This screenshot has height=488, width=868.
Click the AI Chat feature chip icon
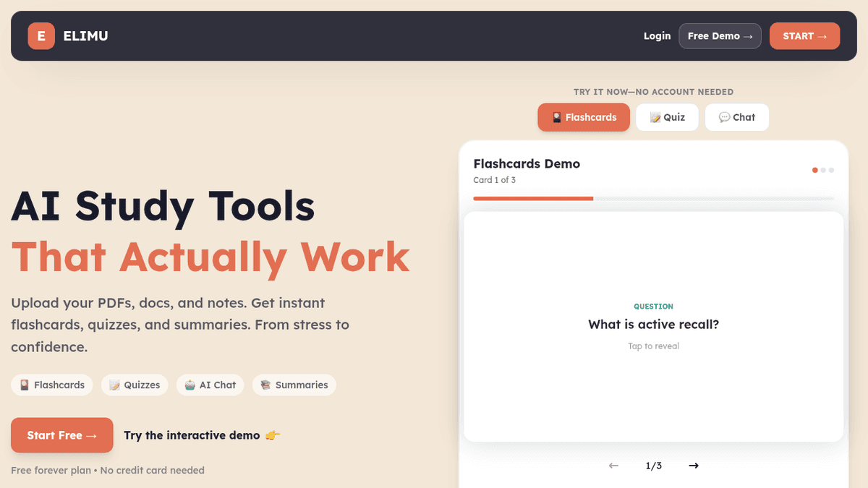coord(190,385)
